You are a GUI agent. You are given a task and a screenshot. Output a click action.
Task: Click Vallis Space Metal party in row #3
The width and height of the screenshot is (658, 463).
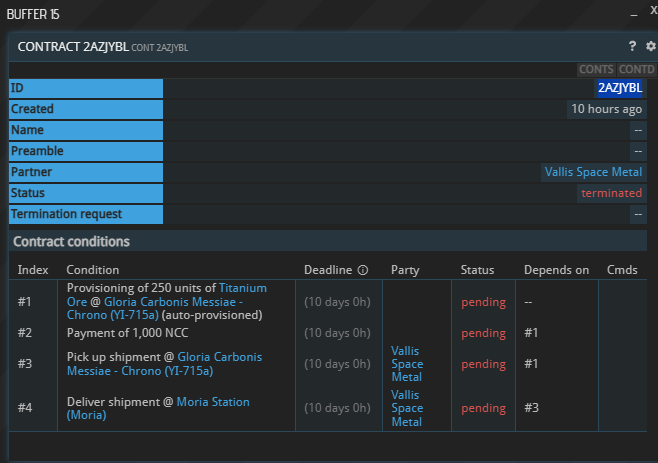(407, 364)
